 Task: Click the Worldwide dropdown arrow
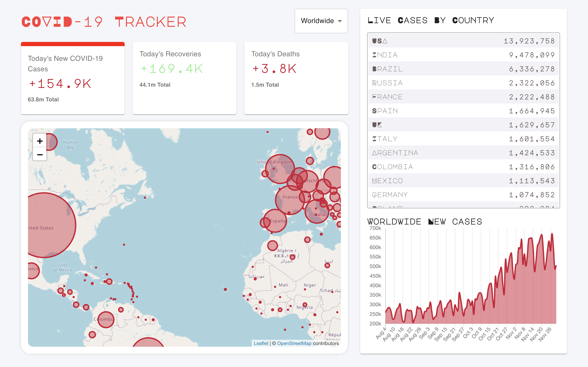[340, 21]
